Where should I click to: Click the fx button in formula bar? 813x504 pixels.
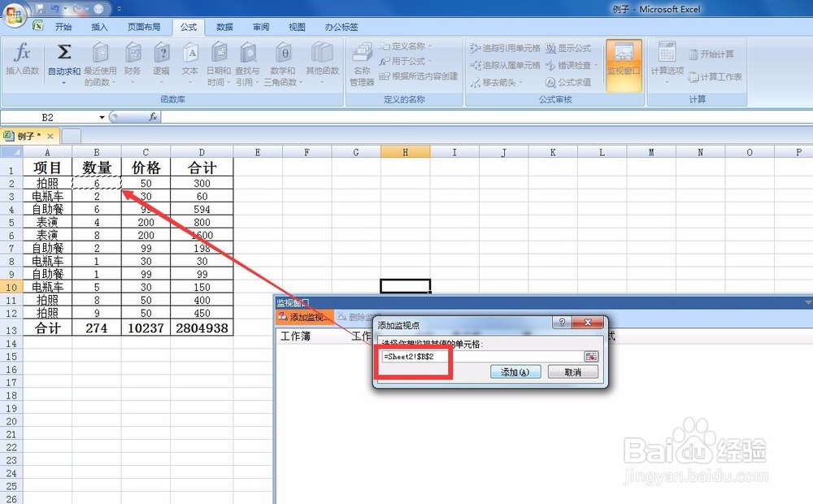(153, 117)
